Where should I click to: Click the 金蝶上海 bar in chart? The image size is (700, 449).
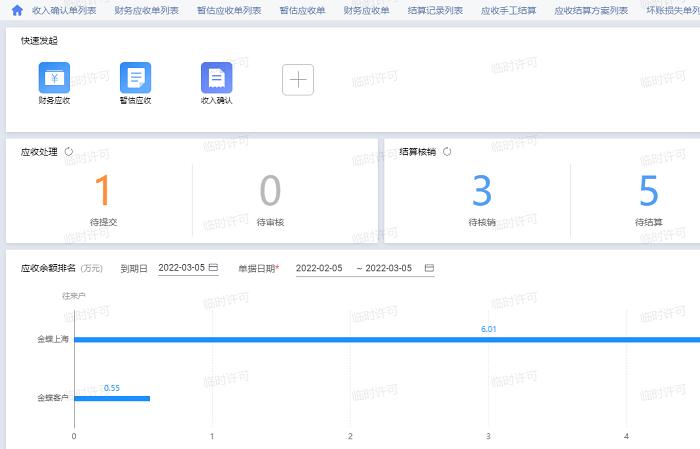pyautogui.click(x=380, y=340)
